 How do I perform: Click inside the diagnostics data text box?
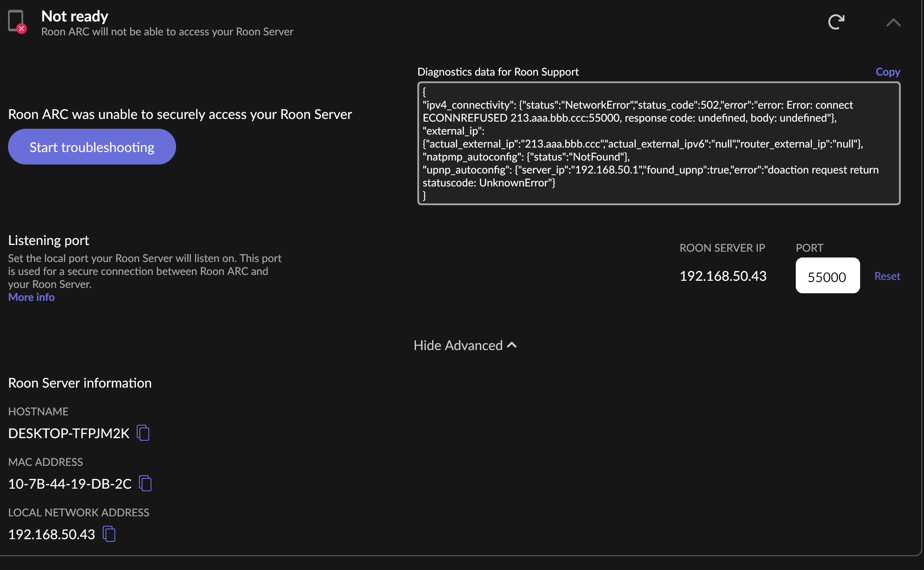(658, 144)
